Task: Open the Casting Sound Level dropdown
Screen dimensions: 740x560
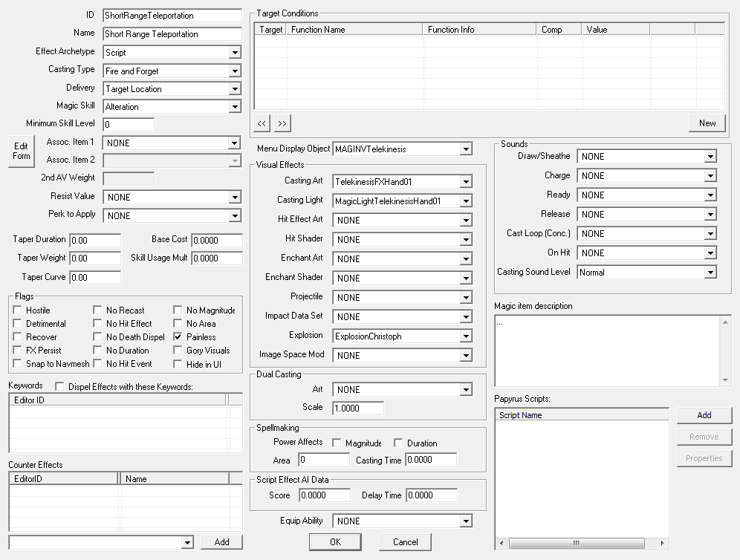Action: pos(710,273)
